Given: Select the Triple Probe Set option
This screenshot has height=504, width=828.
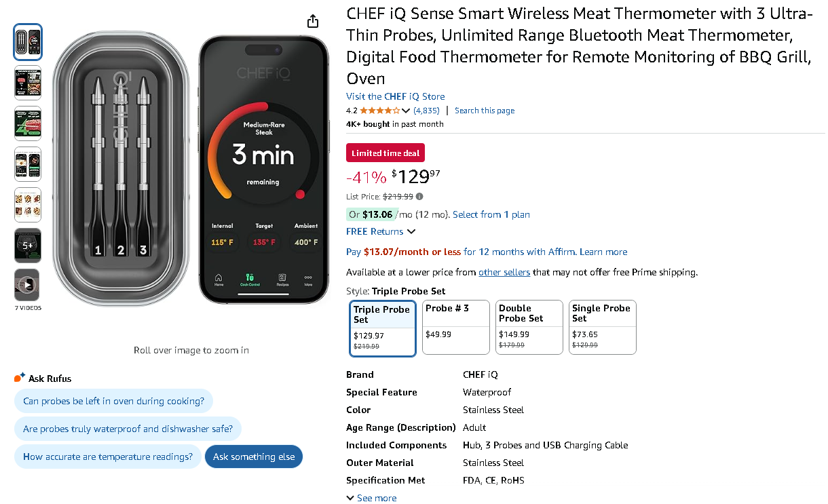Looking at the screenshot, I should pyautogui.click(x=382, y=327).
